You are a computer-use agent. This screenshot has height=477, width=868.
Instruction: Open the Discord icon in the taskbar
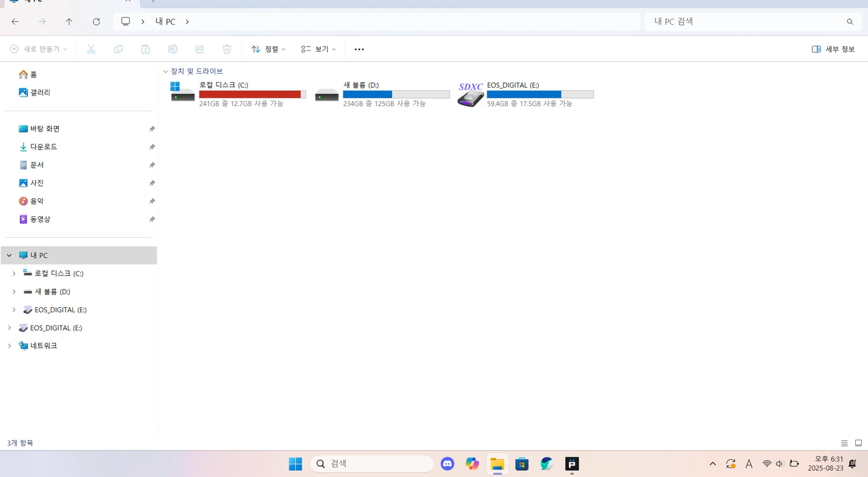coord(447,464)
